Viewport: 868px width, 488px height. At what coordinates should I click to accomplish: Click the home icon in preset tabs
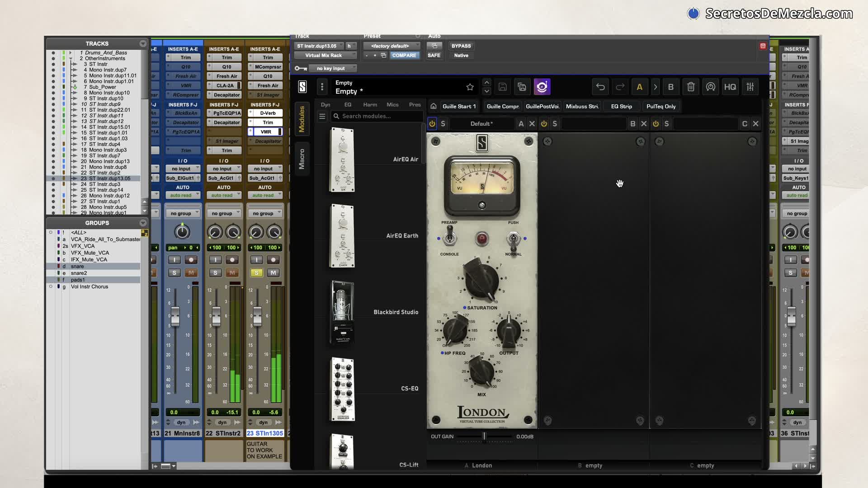pos(433,106)
